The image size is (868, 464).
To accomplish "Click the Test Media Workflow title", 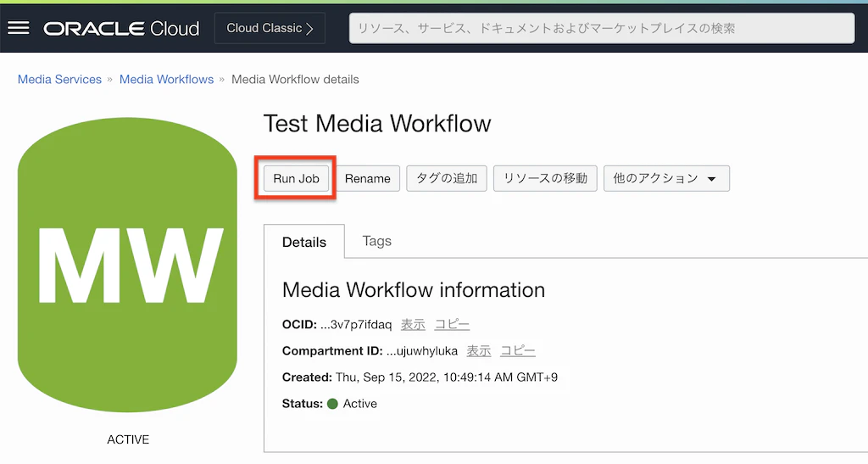I will coord(377,123).
